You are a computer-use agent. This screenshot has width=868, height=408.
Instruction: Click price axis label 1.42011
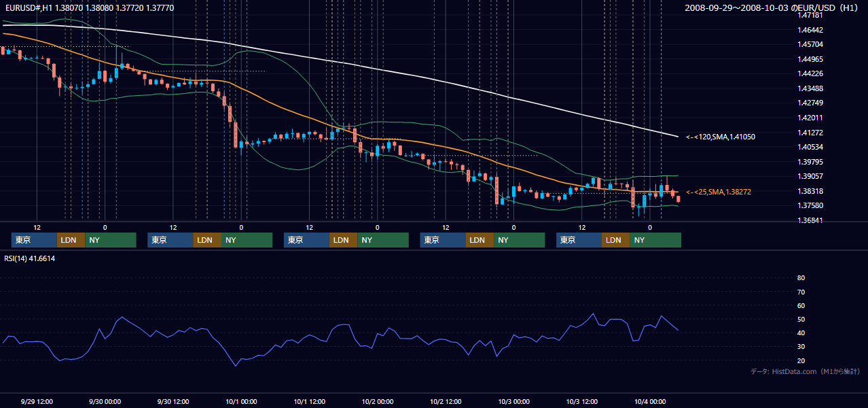coord(810,118)
